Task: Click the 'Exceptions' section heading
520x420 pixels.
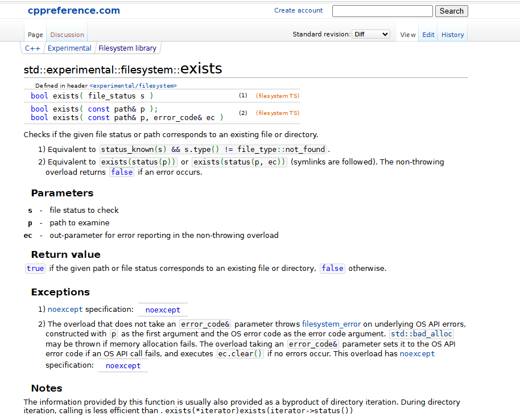Action: 60,292
